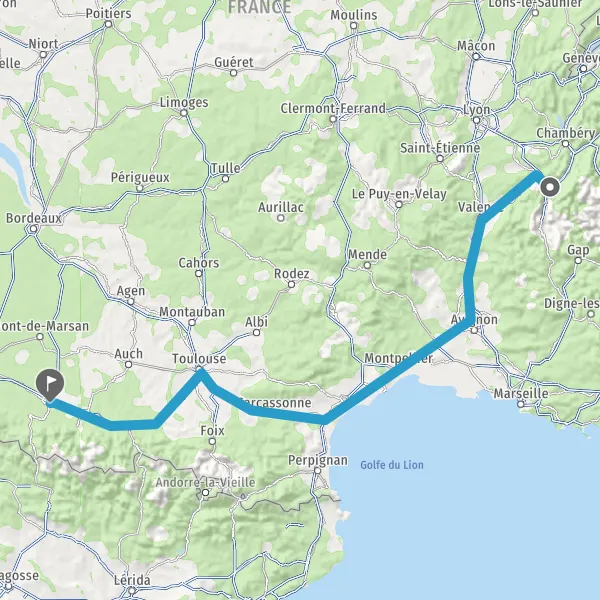600x600 pixels.
Task: Click the Lérida city marker
Action: tap(132, 590)
